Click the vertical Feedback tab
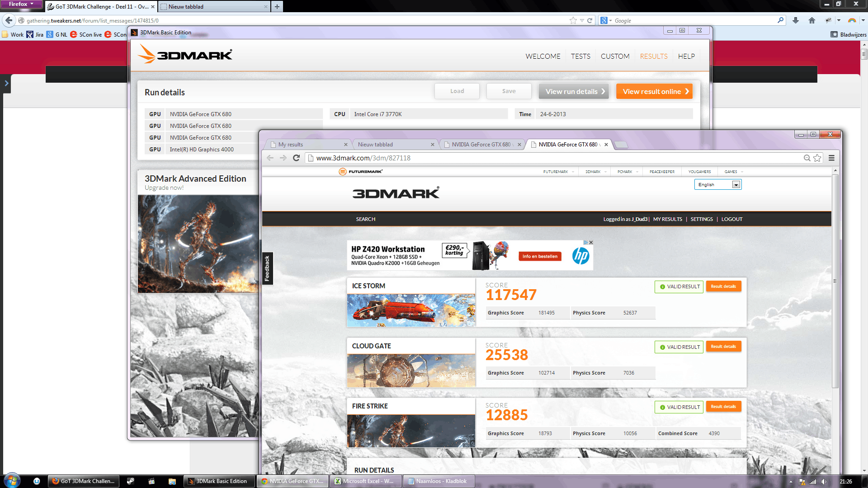Image resolution: width=868 pixels, height=488 pixels. (x=267, y=268)
